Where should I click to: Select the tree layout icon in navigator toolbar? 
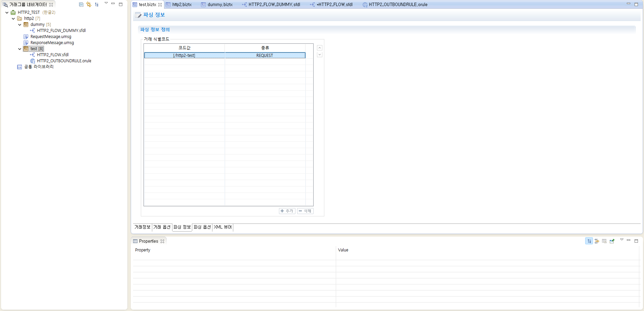97,4
